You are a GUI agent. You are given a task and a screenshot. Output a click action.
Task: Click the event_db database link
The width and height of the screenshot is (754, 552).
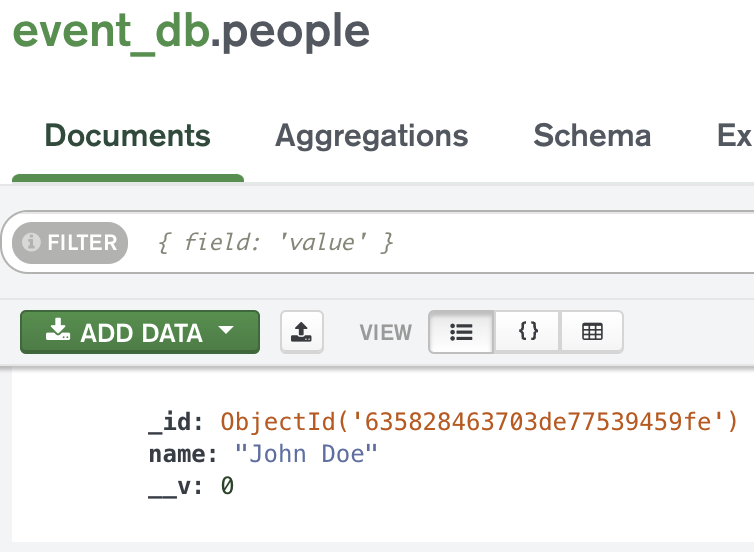point(110,32)
